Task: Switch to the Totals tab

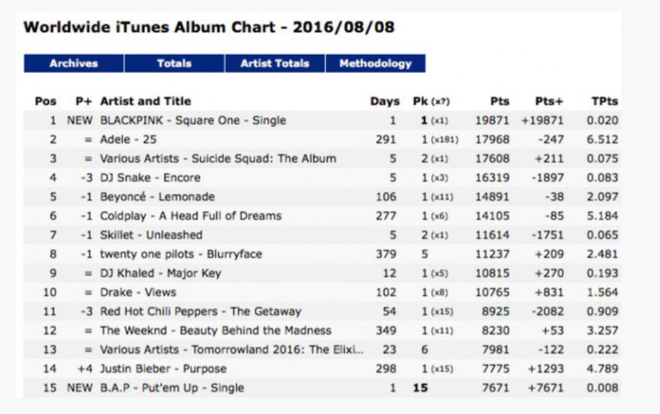Action: point(174,64)
